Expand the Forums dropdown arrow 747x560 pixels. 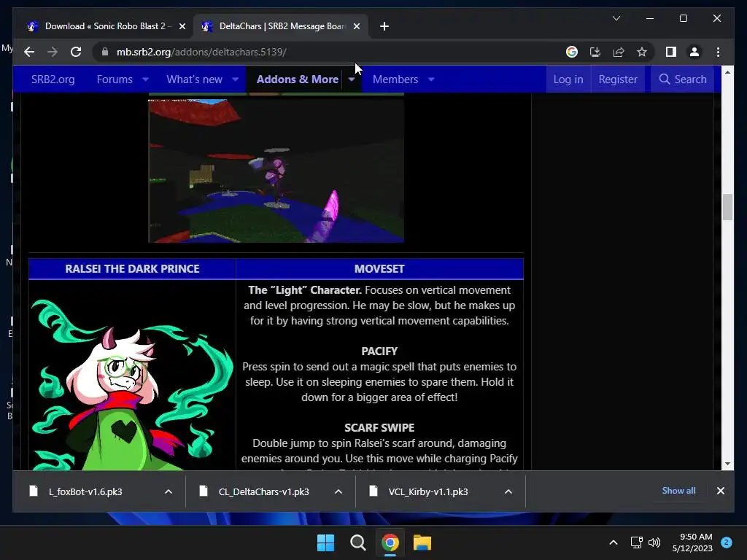tap(145, 79)
